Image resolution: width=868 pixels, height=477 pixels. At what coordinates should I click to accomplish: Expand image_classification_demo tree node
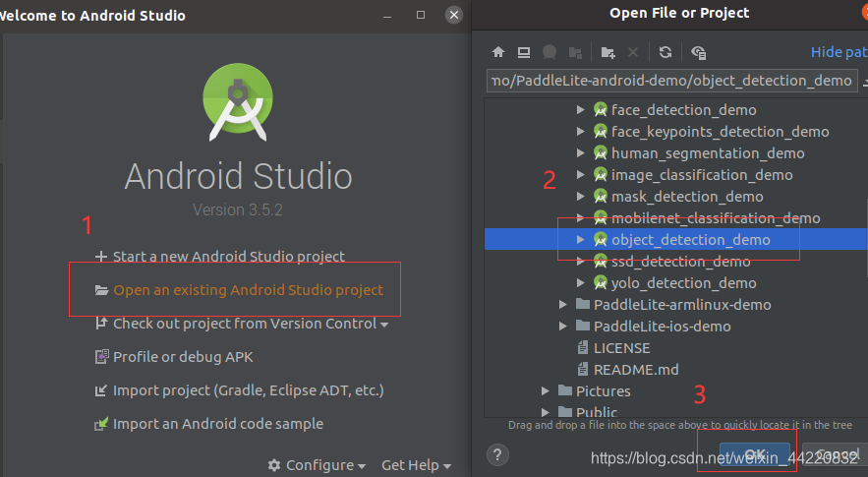click(x=580, y=174)
